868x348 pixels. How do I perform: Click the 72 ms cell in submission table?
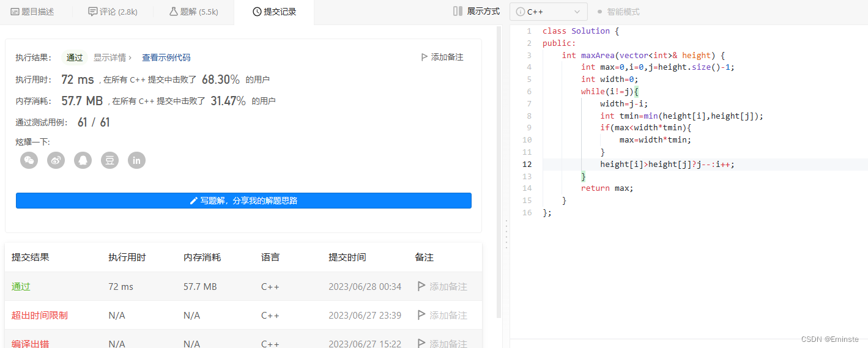coord(121,286)
